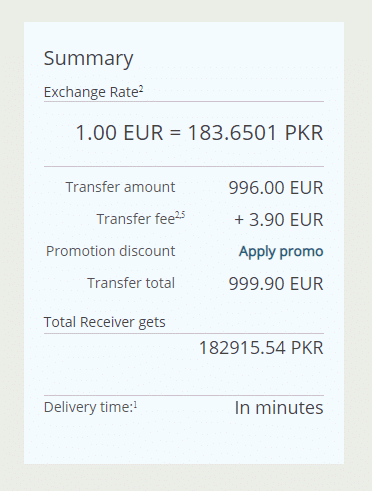Select the 999.90 EUR transfer total value
This screenshot has height=491, width=372.
coord(276,284)
